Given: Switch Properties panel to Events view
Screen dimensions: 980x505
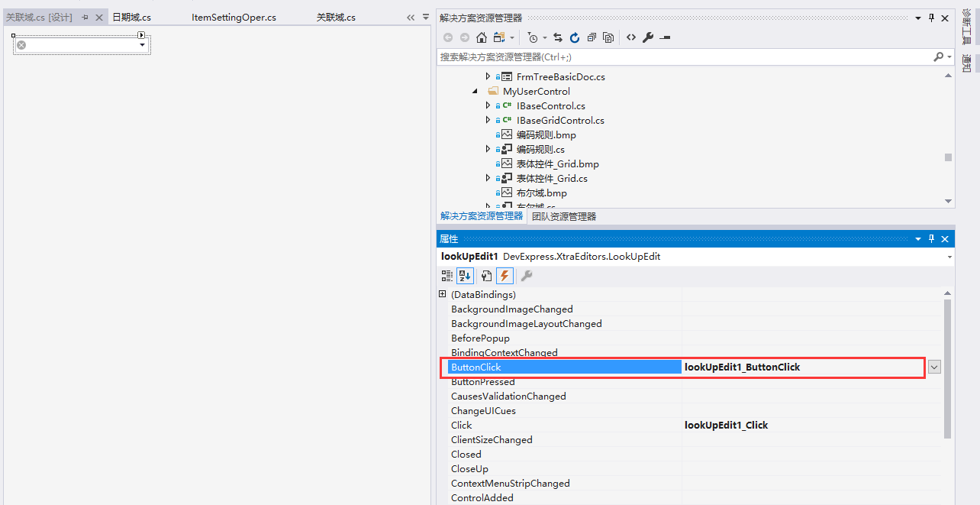Looking at the screenshot, I should coord(505,276).
